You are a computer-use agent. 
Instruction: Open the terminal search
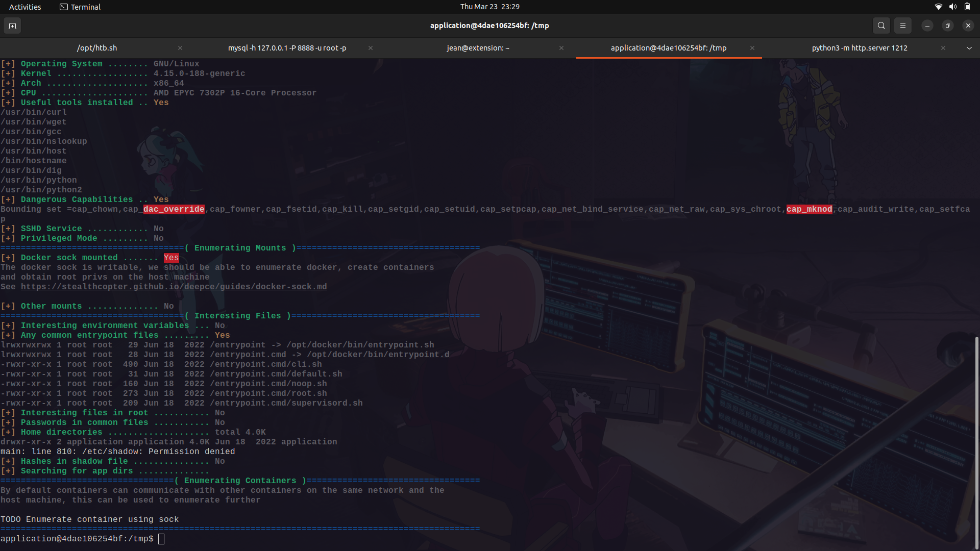881,26
